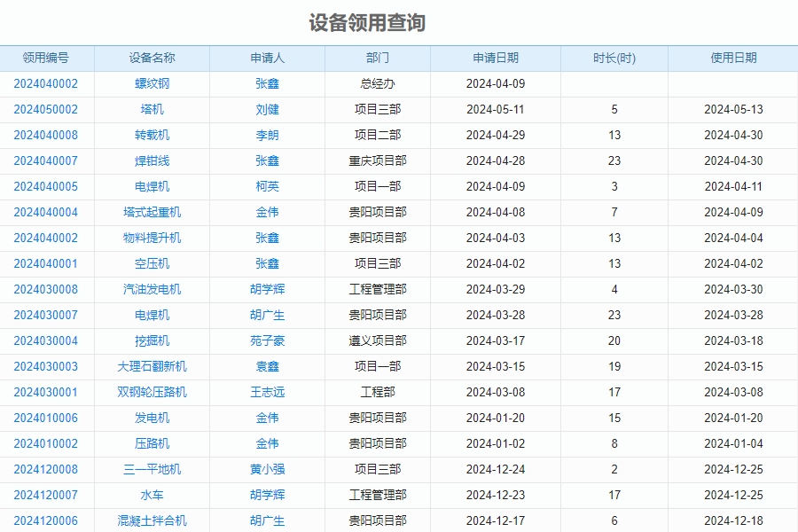Open requisition number 2024030008
The width and height of the screenshot is (798, 532).
(46, 289)
